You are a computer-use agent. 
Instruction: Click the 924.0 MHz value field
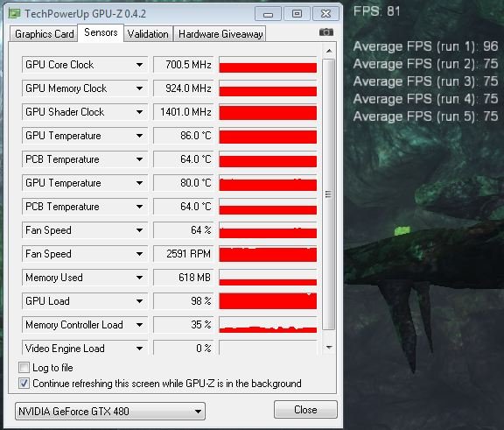pyautogui.click(x=184, y=88)
